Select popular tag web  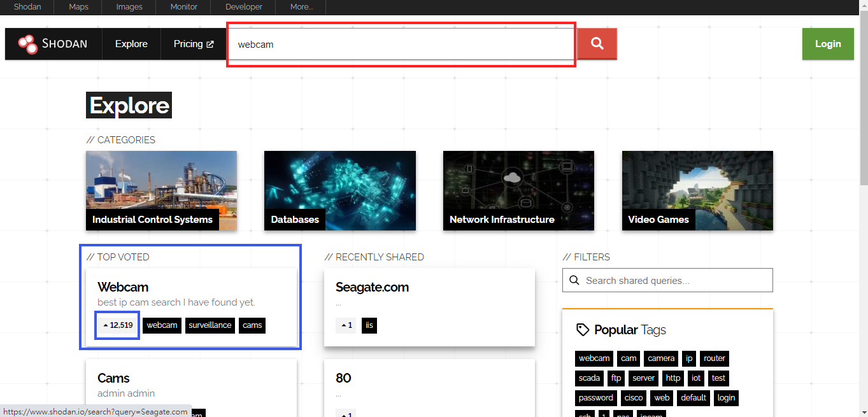(x=662, y=398)
